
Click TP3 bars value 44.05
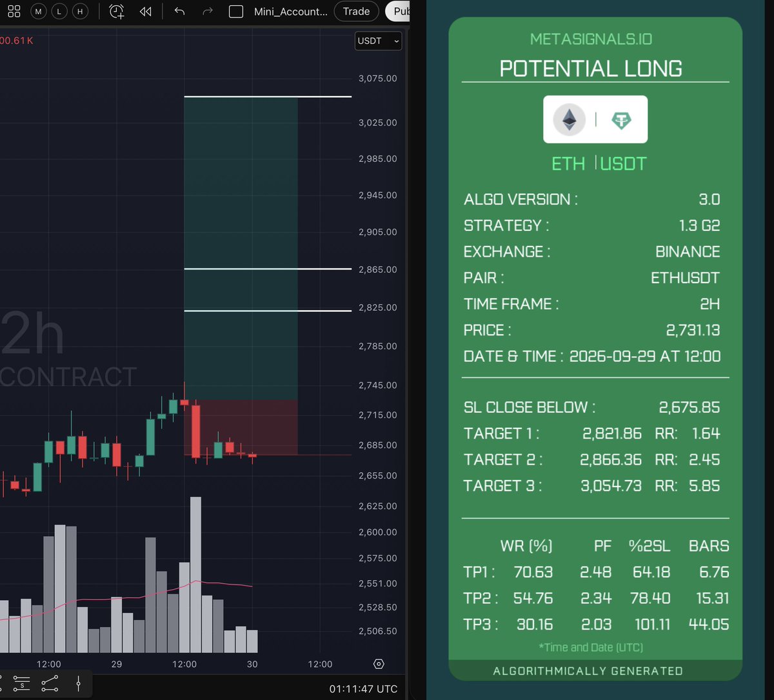pyautogui.click(x=708, y=625)
